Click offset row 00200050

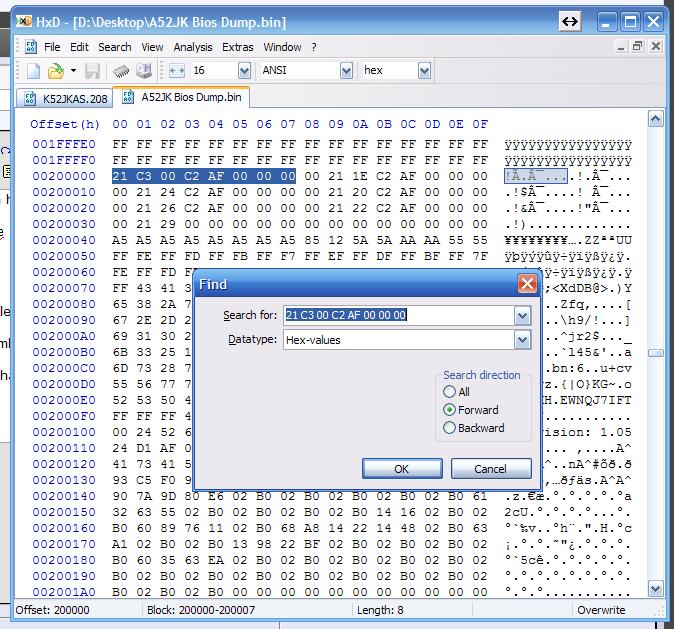pyautogui.click(x=64, y=256)
